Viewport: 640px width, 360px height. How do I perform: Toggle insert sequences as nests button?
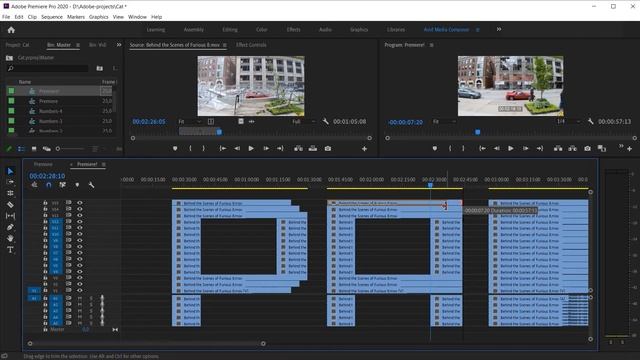point(34,185)
